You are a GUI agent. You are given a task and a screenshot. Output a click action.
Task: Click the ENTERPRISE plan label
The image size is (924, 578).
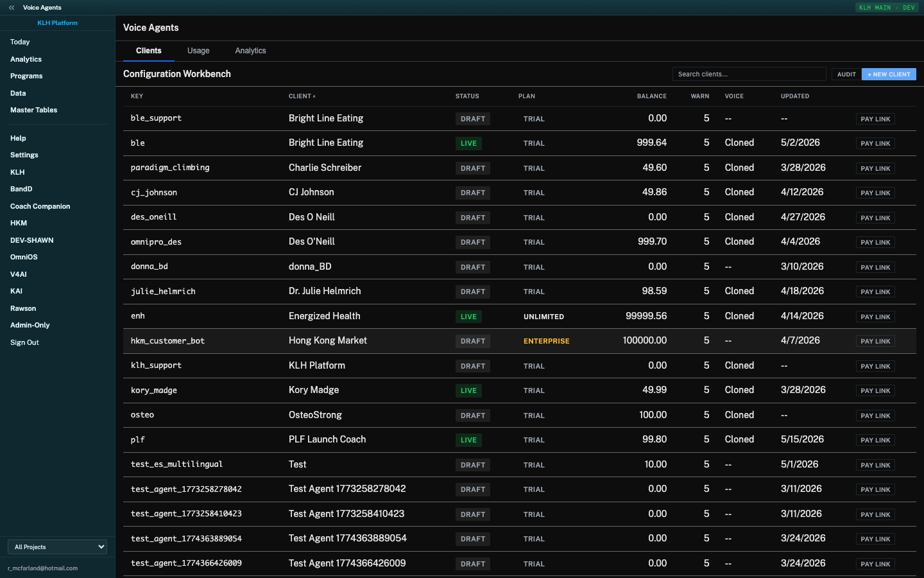coord(546,341)
